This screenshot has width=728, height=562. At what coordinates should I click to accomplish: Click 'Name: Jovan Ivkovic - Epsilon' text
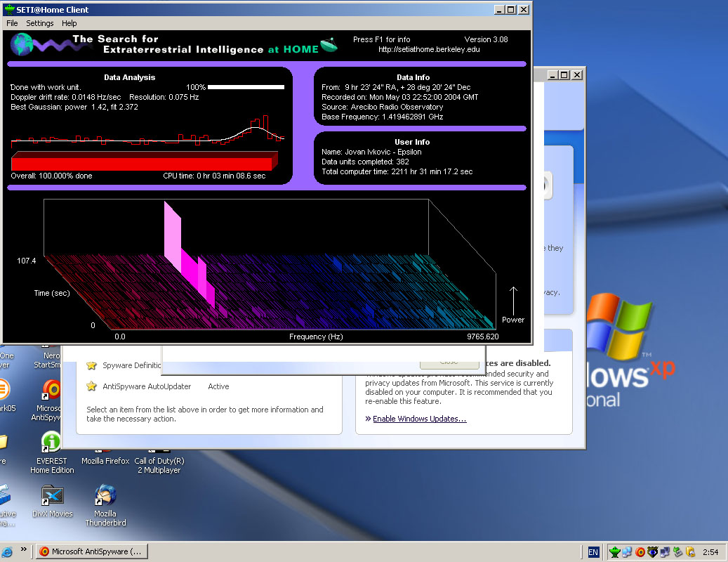tap(371, 152)
